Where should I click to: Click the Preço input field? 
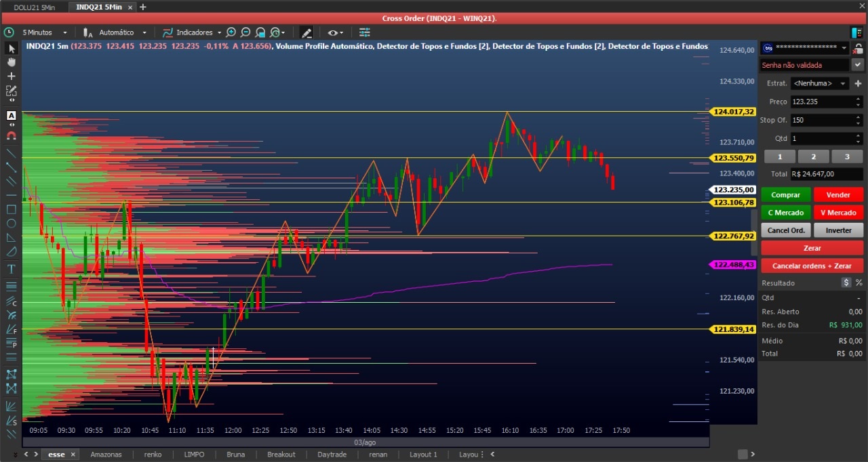click(x=821, y=102)
